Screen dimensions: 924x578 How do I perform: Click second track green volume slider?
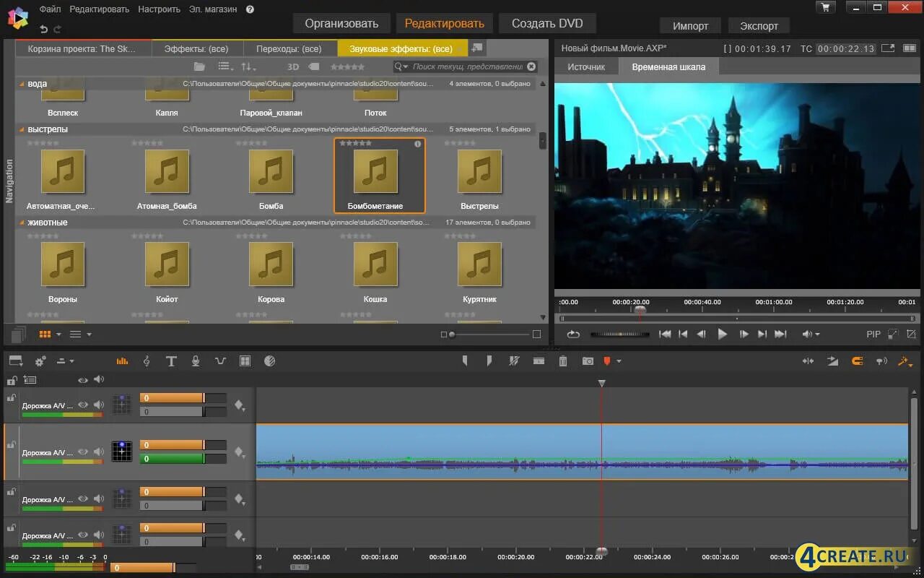(x=183, y=458)
